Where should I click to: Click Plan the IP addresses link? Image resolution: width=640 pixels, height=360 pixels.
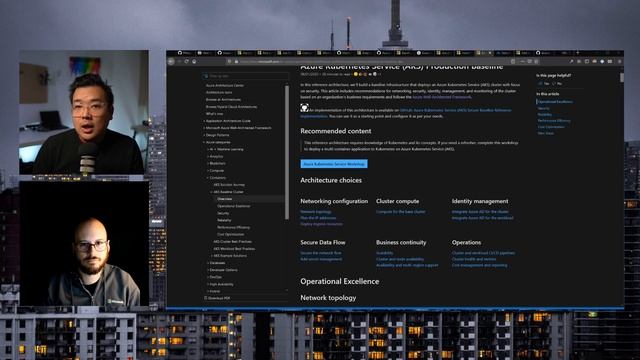click(x=318, y=218)
